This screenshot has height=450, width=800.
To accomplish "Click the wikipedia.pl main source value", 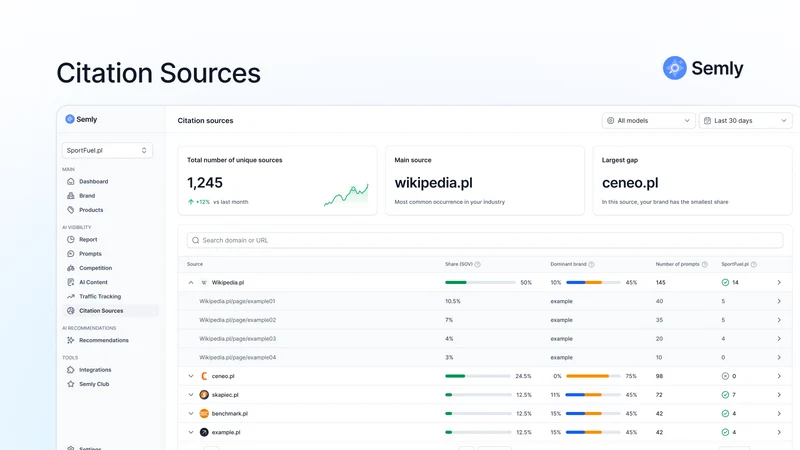I will [x=434, y=183].
